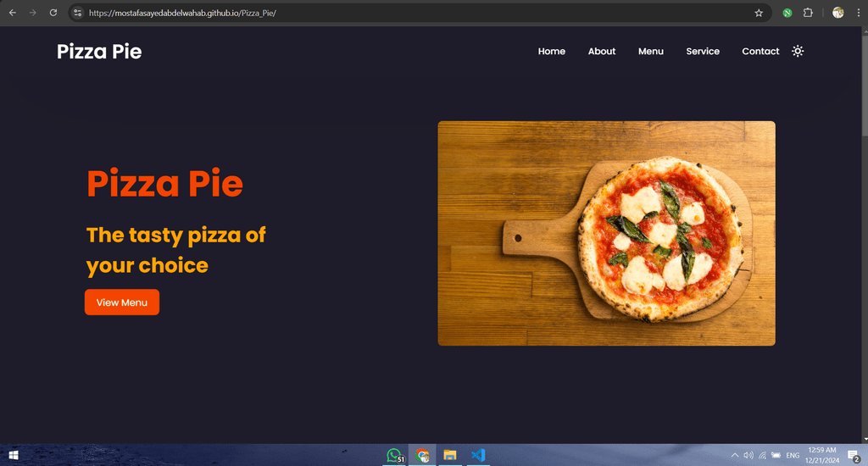Reload the page with the refresh icon
Image resolution: width=868 pixels, height=466 pixels.
(x=53, y=13)
